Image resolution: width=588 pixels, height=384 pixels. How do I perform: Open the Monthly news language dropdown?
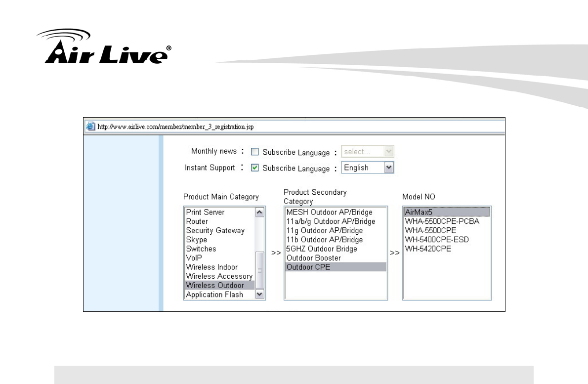click(x=368, y=152)
